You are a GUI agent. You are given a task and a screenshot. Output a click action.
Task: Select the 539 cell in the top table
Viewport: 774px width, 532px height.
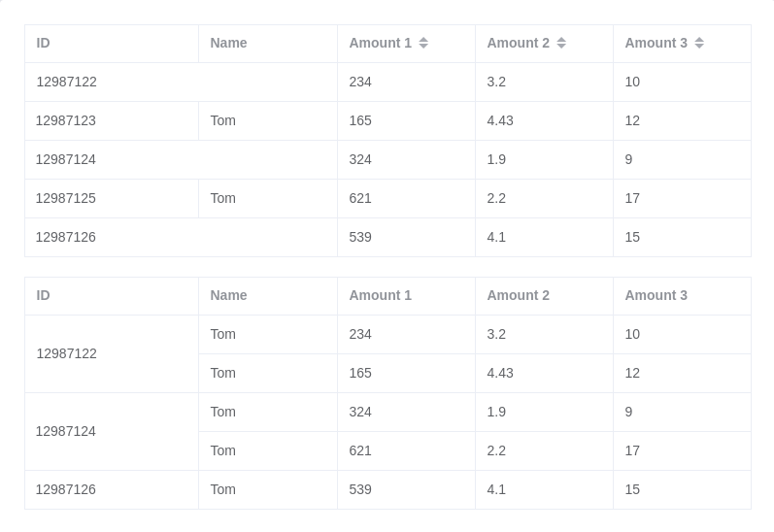click(x=360, y=237)
